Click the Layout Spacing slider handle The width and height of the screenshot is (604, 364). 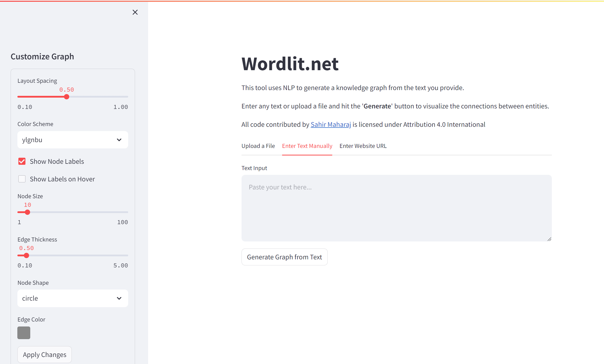coord(66,97)
